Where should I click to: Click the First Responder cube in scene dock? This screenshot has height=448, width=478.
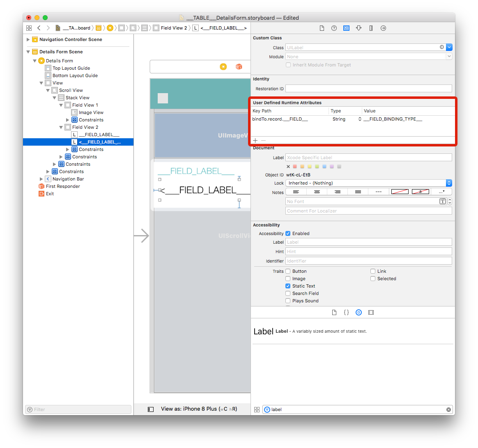(x=239, y=67)
